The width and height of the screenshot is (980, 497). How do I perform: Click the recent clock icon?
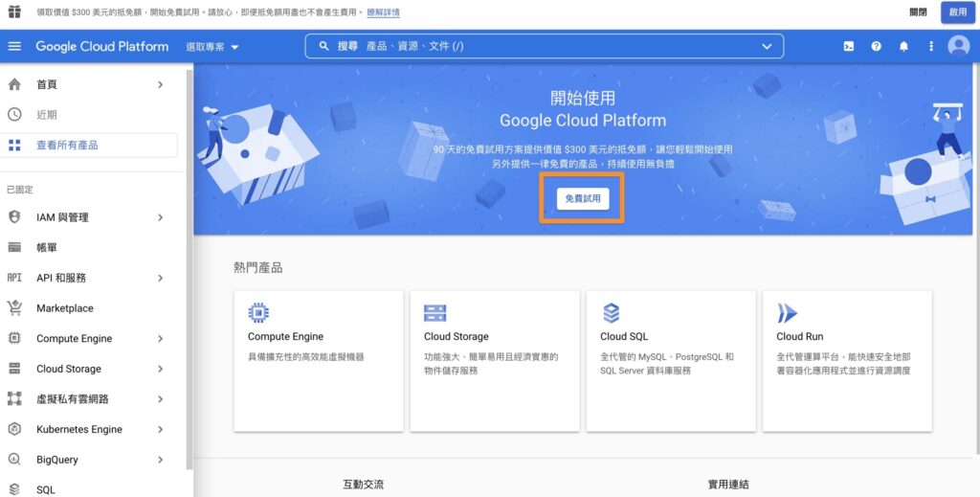click(14, 114)
